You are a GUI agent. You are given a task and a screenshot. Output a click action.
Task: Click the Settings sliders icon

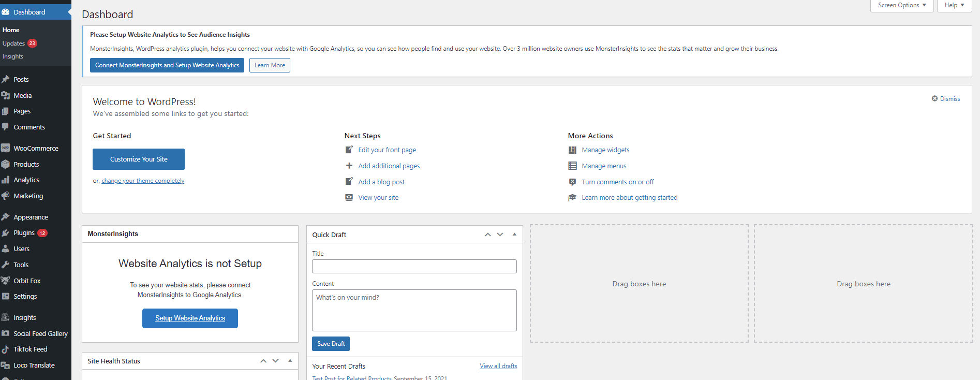(x=6, y=297)
